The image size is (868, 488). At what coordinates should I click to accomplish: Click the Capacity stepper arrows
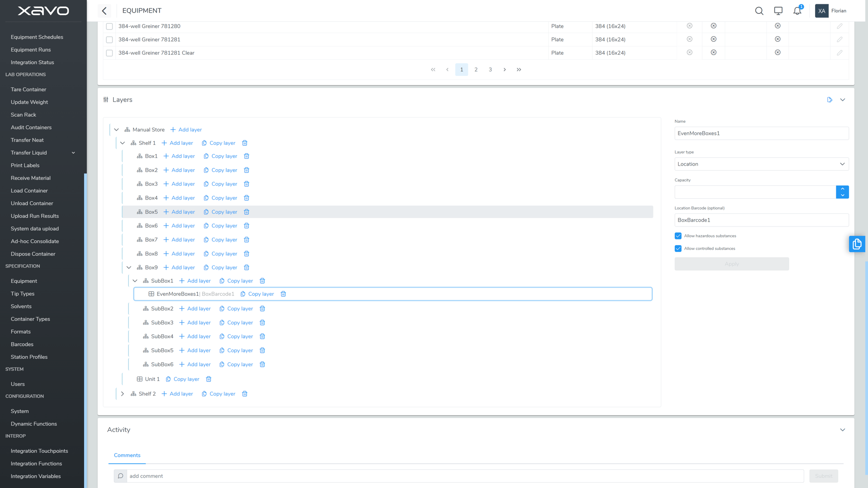click(x=842, y=192)
